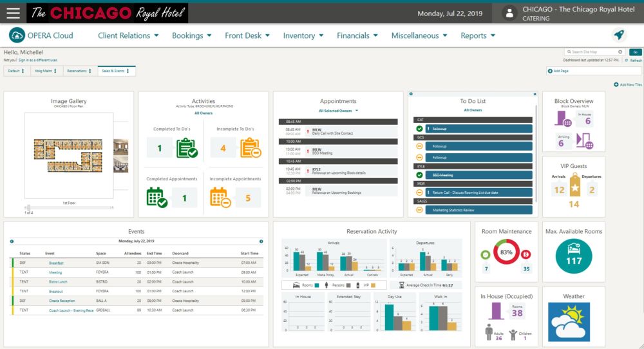Viewport: 644px width, 349px height.
Task: Open All Selected Owners dropdown in Appointments
Action: pyautogui.click(x=338, y=111)
